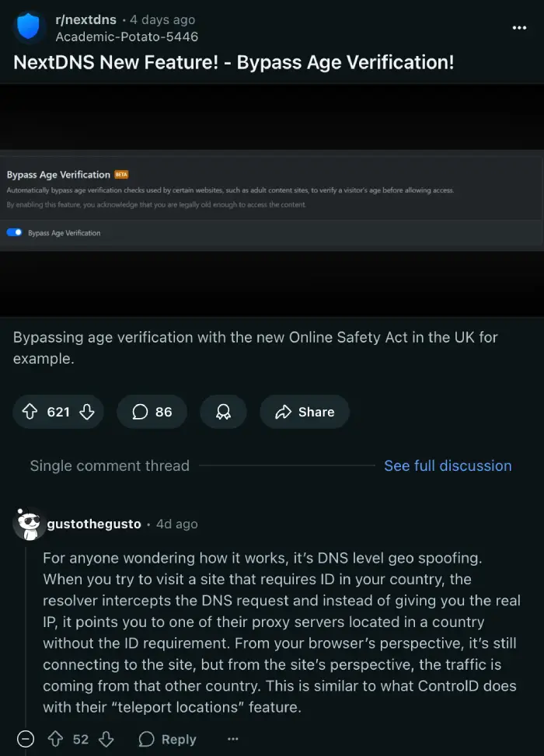Open the r/nextdns community shield icon
This screenshot has height=756, width=544.
pyautogui.click(x=28, y=26)
